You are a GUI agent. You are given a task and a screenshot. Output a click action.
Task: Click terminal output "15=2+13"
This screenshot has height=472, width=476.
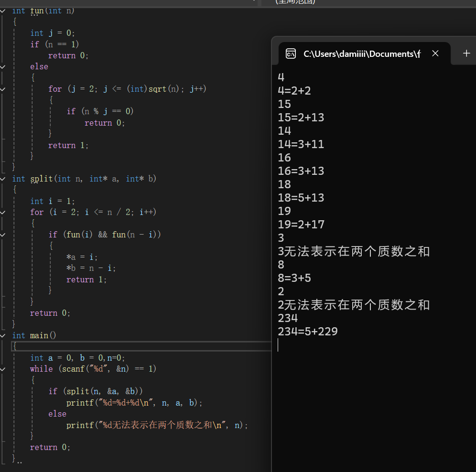coord(301,118)
